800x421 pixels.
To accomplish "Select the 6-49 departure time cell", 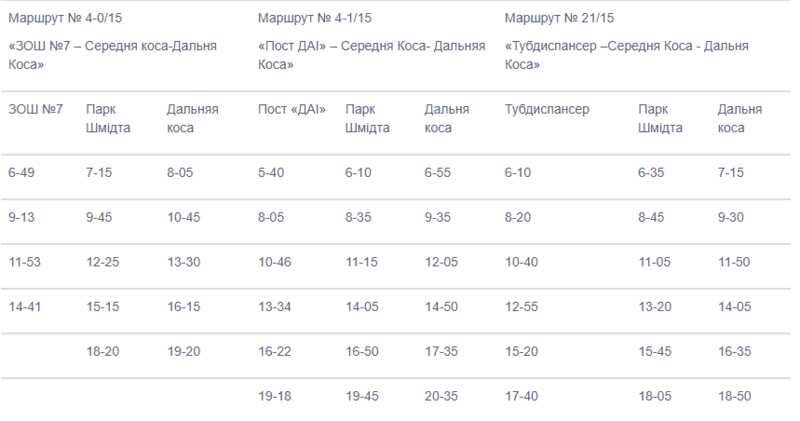I will click(x=22, y=173).
